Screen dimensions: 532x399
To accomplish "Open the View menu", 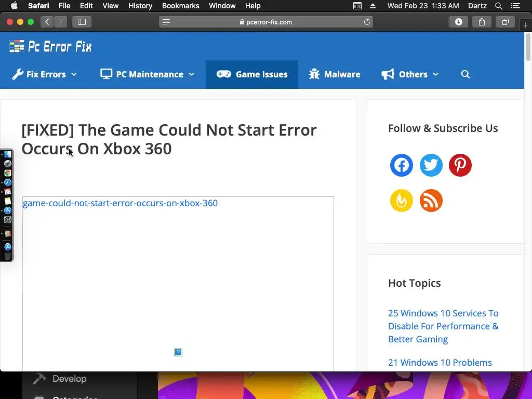I will [110, 6].
